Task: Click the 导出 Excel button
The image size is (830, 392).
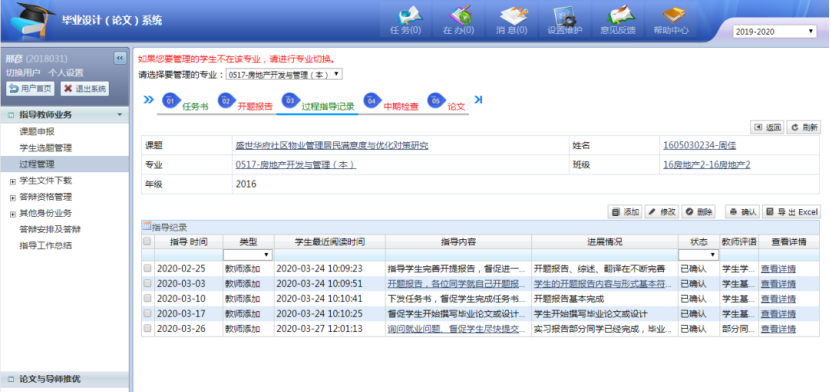Action: (x=791, y=212)
